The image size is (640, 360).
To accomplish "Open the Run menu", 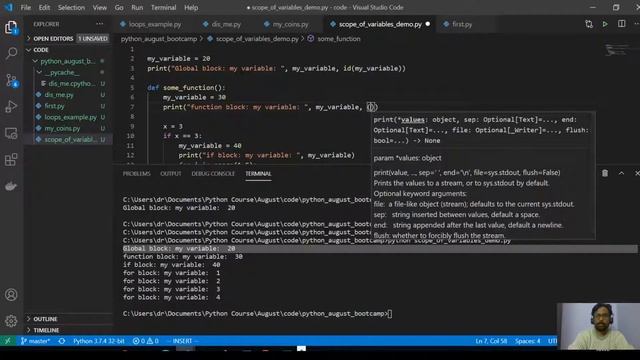I will point(137,7).
